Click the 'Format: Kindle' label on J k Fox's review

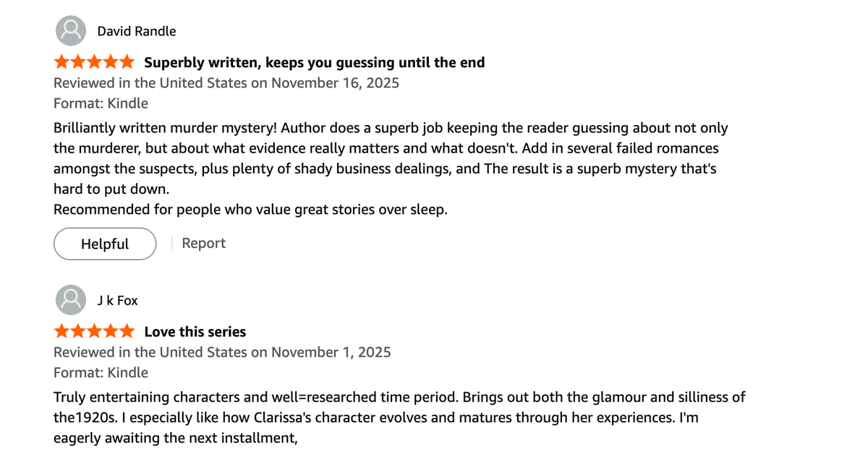click(x=100, y=373)
